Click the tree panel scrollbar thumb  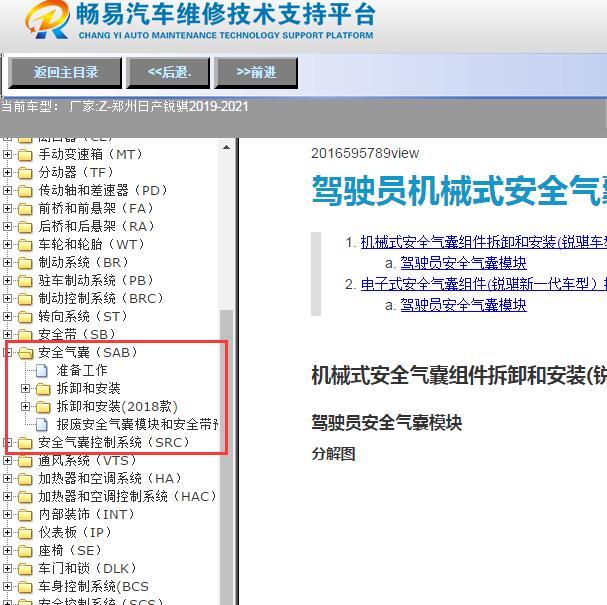(x=226, y=457)
